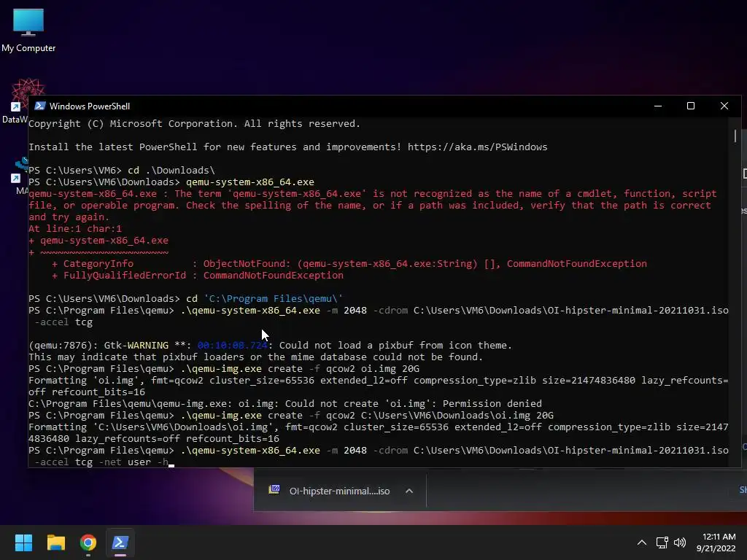The width and height of the screenshot is (747, 560).
Task: Select the PowerShell taskbar icon
Action: [120, 542]
